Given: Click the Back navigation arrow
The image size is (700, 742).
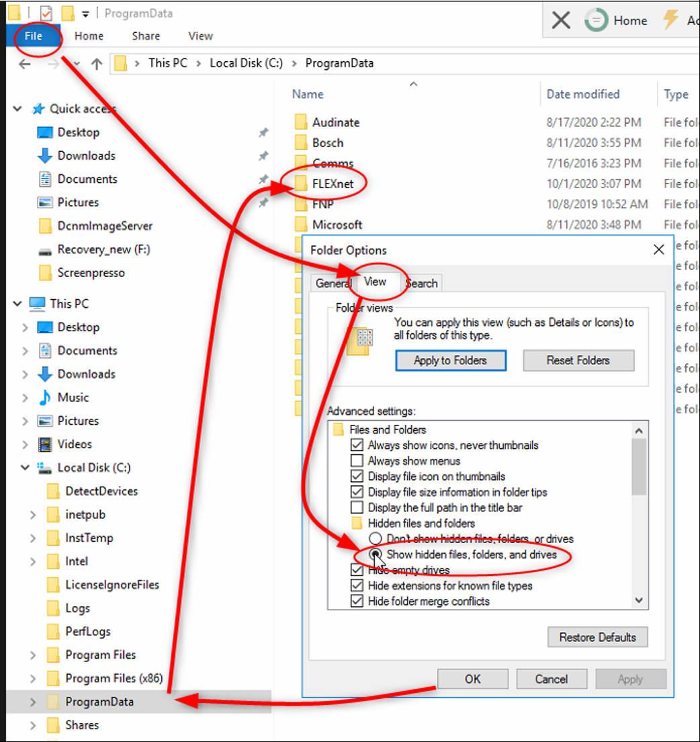Looking at the screenshot, I should click(x=25, y=64).
